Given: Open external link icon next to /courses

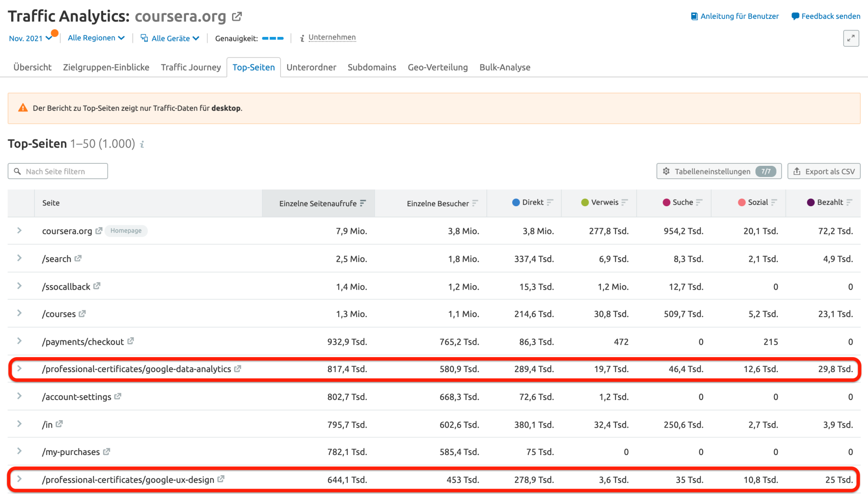Looking at the screenshot, I should coord(82,314).
